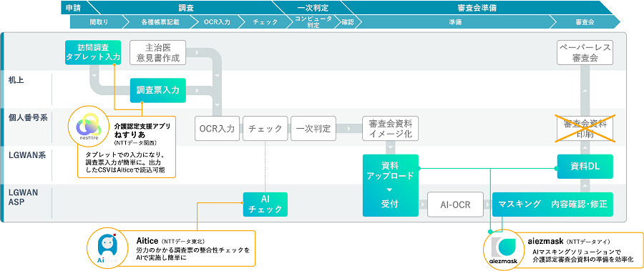Click the AI-OCR box
This screenshot has height=271, width=644.
coord(456,204)
